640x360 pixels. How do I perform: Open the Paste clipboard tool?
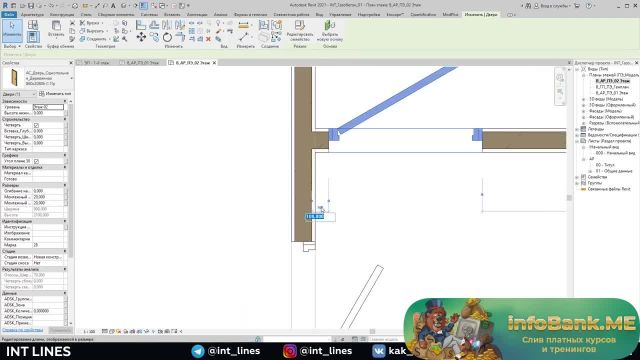coord(56,29)
